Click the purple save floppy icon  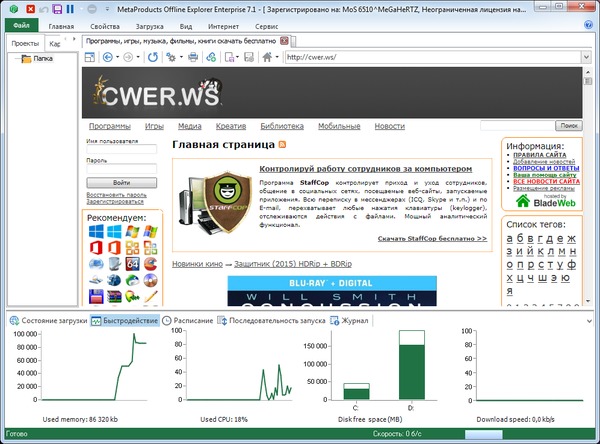tap(57, 9)
